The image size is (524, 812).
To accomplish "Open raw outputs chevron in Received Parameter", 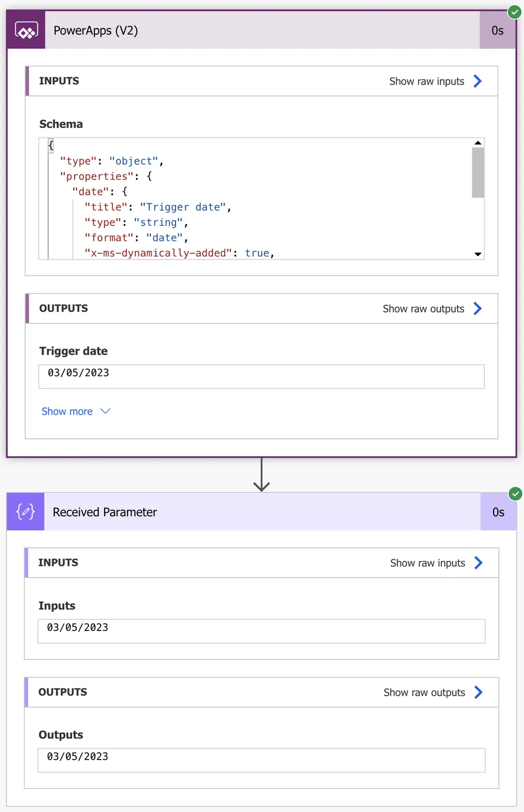I will point(479,692).
